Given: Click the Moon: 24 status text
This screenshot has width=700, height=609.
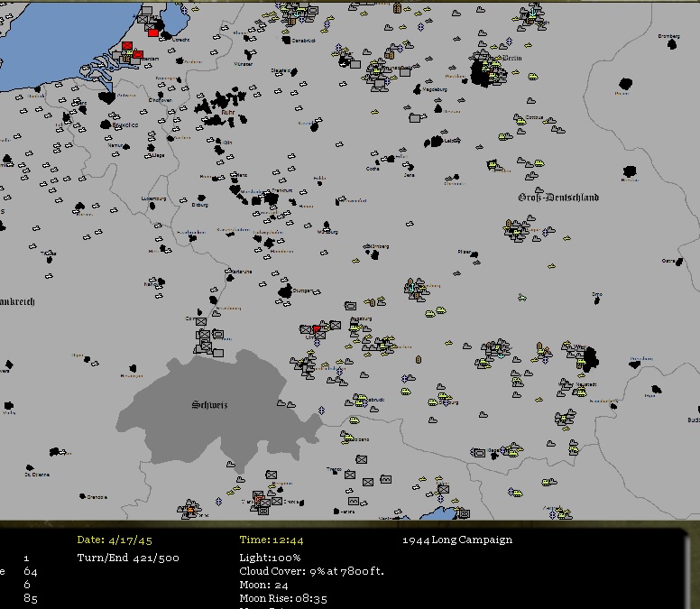Looking at the screenshot, I should click(263, 585).
